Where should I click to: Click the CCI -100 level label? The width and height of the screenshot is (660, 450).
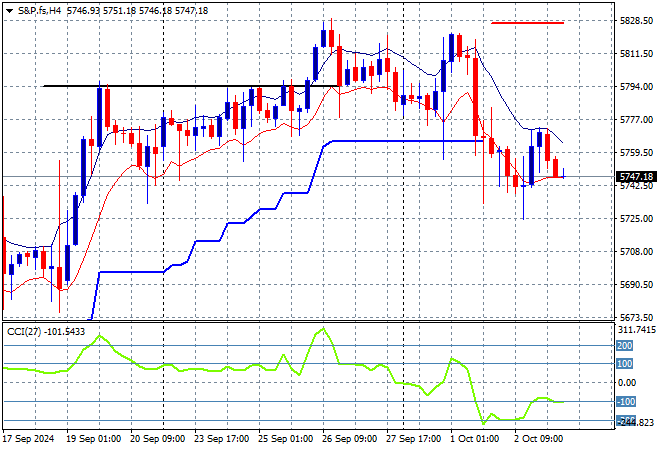[x=626, y=402]
